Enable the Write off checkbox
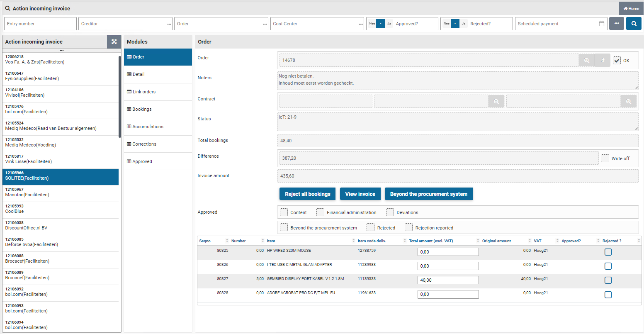The width and height of the screenshot is (644, 334). (605, 158)
